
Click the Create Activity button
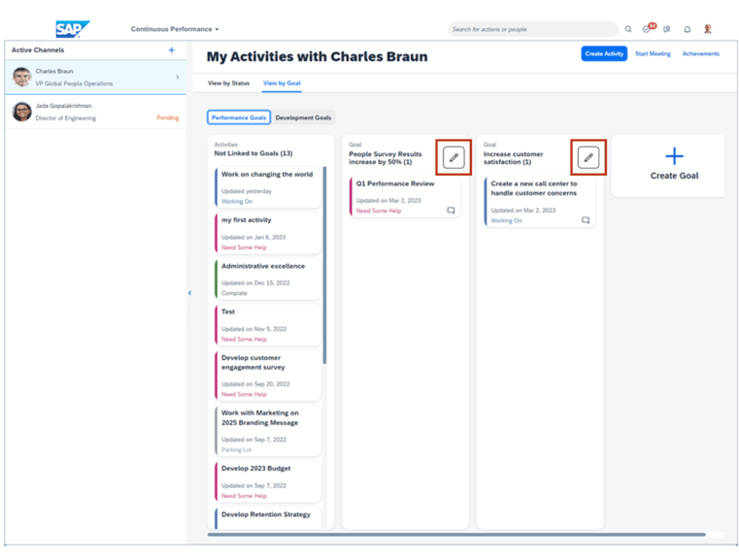[x=604, y=54]
